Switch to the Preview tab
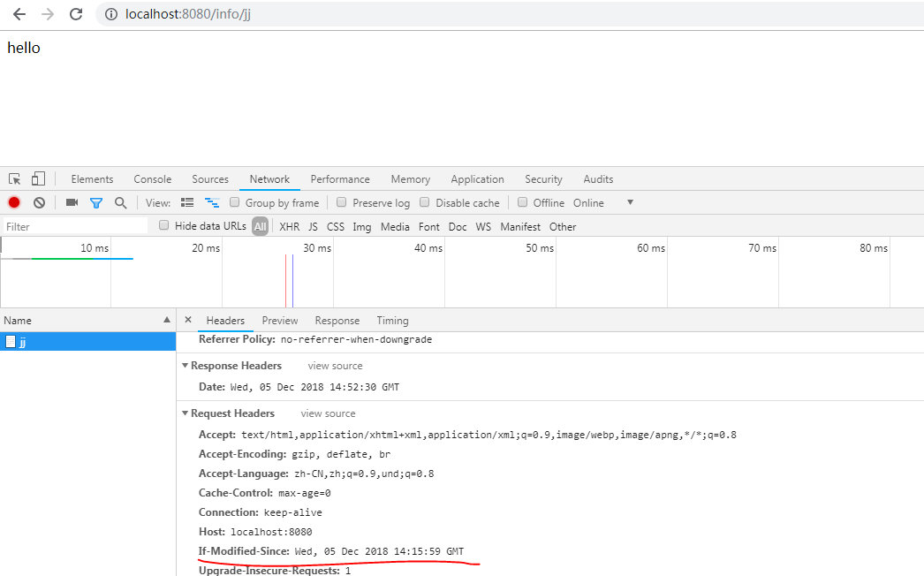 click(280, 320)
